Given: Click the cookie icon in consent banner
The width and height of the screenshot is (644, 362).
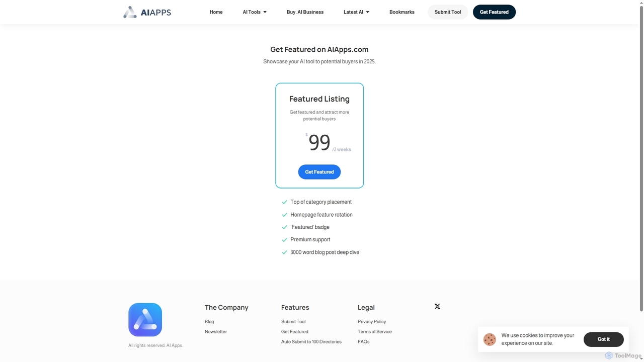Looking at the screenshot, I should [x=490, y=339].
